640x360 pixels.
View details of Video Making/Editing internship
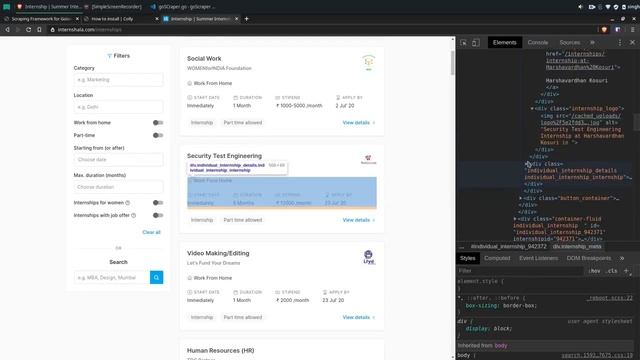tap(359, 317)
